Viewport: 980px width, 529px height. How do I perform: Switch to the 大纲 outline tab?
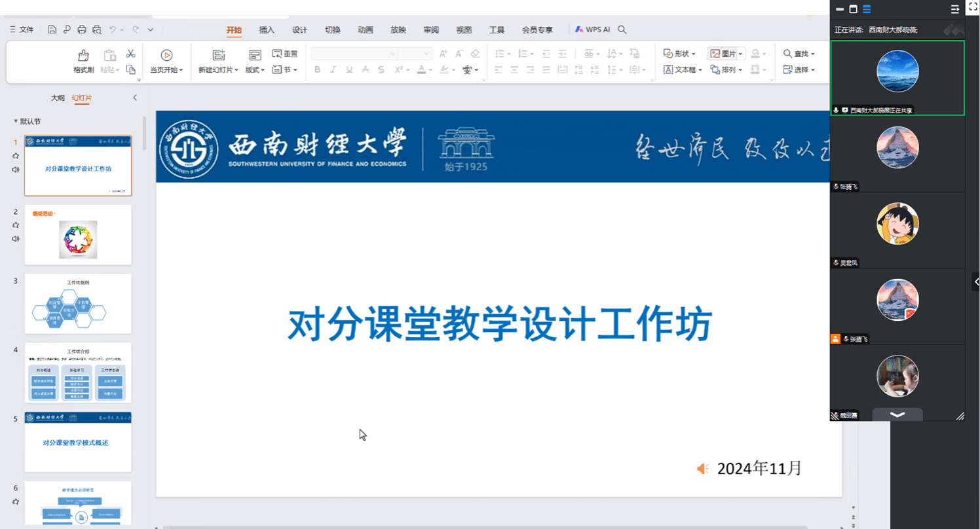[58, 98]
